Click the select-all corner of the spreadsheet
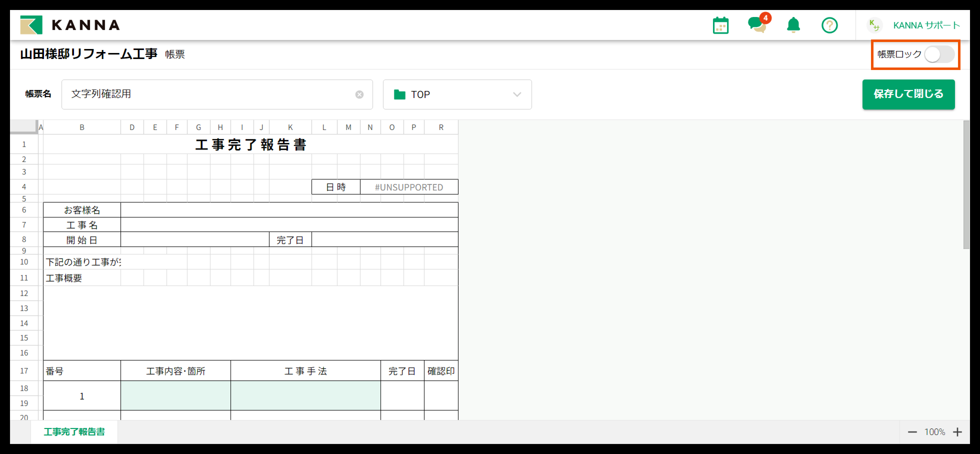The width and height of the screenshot is (980, 454). point(23,126)
